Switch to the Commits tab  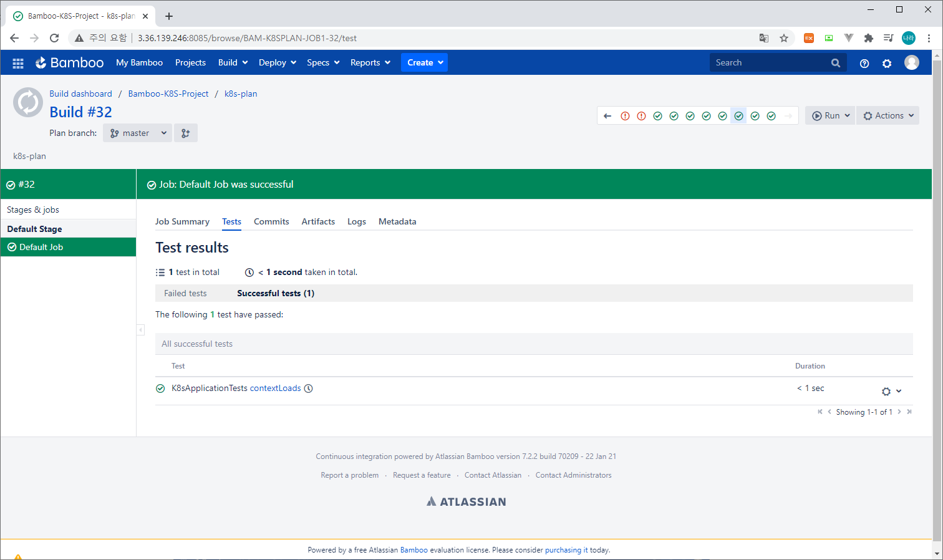pyautogui.click(x=271, y=221)
